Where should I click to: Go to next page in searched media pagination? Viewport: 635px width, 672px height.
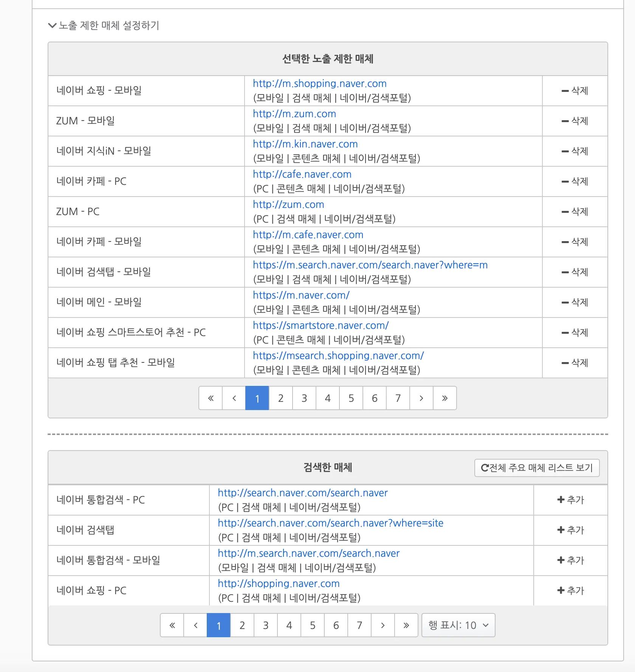pyautogui.click(x=383, y=625)
